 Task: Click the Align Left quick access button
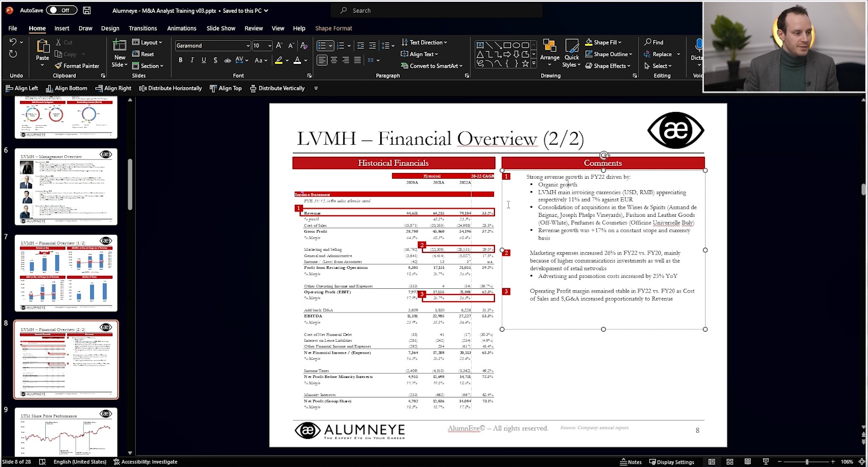pyautogui.click(x=21, y=88)
